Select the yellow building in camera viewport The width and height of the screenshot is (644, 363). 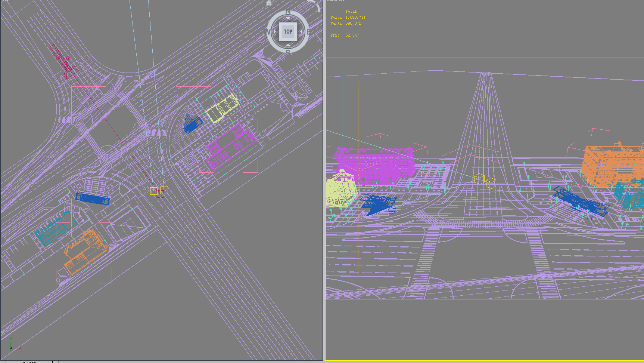pos(341,189)
